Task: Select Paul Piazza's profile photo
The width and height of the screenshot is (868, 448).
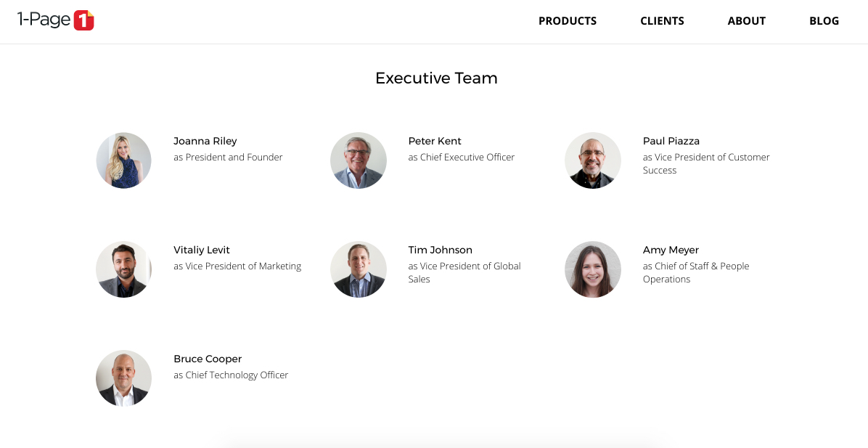Action: coord(593,160)
